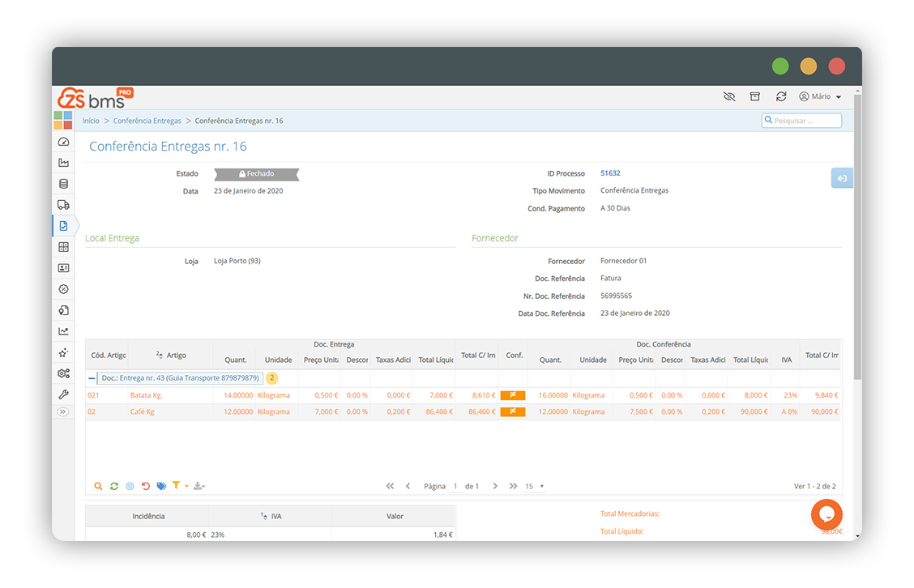The width and height of the screenshot is (914, 588).
Task: Click the ZS bms PRO logo
Action: (x=96, y=98)
